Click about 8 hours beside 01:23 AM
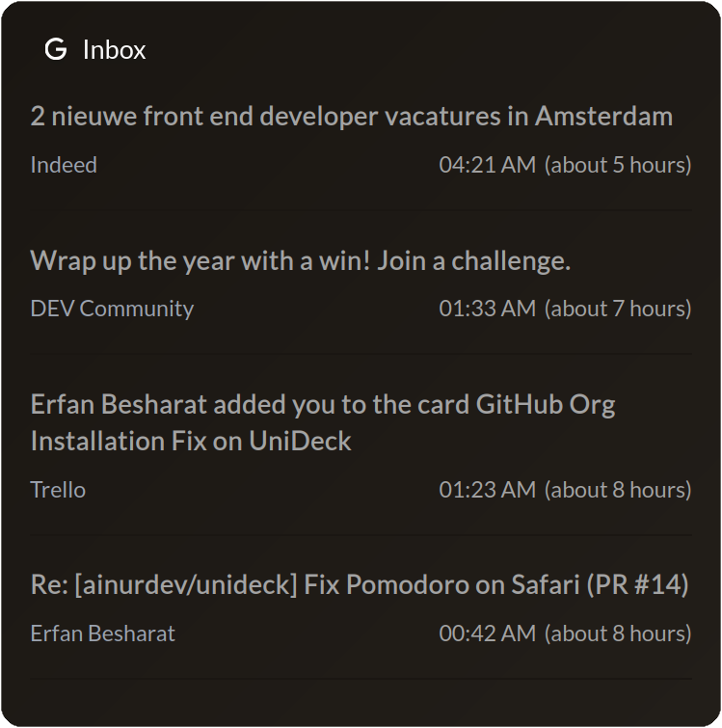This screenshot has height=728, width=722. point(618,490)
